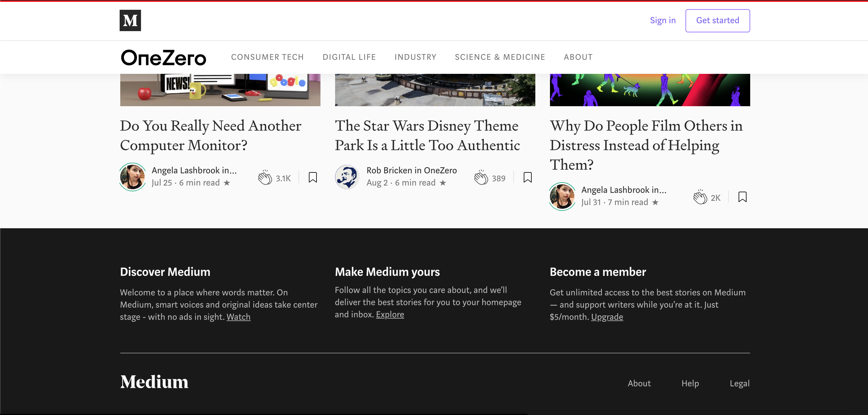Image resolution: width=868 pixels, height=415 pixels.
Task: Open Angela Lashbrook's avatar under Computer Monitor article
Action: 133,177
